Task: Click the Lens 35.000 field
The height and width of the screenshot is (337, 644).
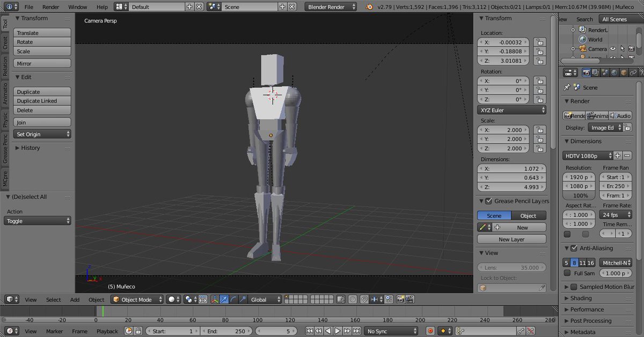Action: 511,267
